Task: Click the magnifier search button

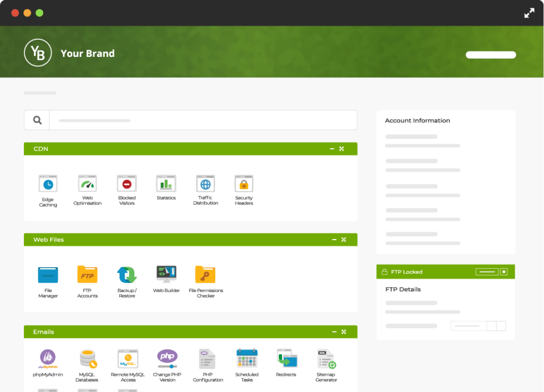Action: coord(37,121)
